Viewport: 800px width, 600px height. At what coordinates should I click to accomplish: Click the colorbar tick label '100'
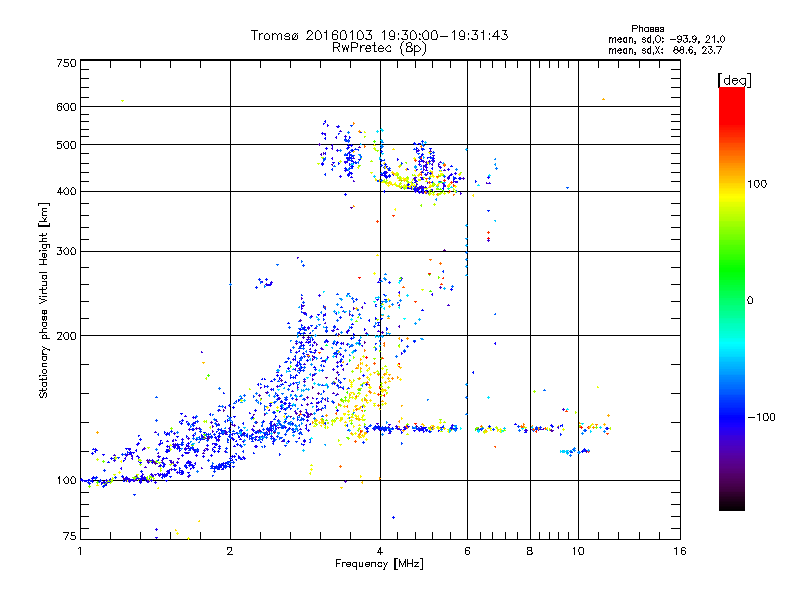[757, 184]
